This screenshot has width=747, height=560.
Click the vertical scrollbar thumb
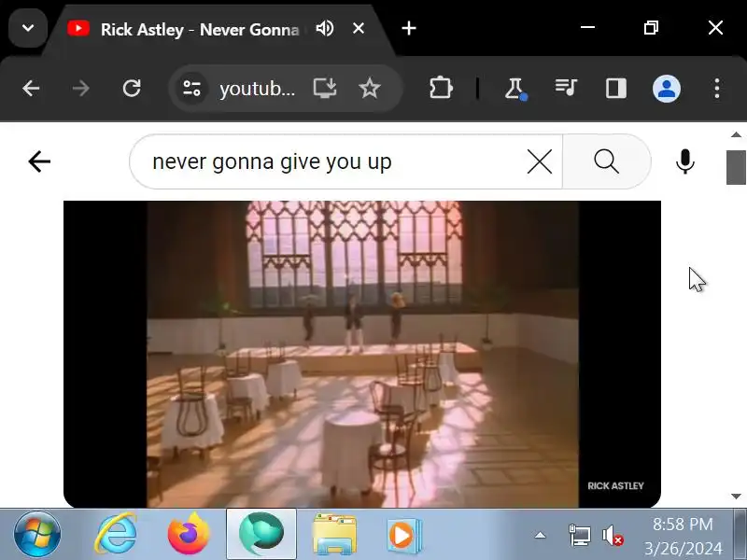pos(736,167)
